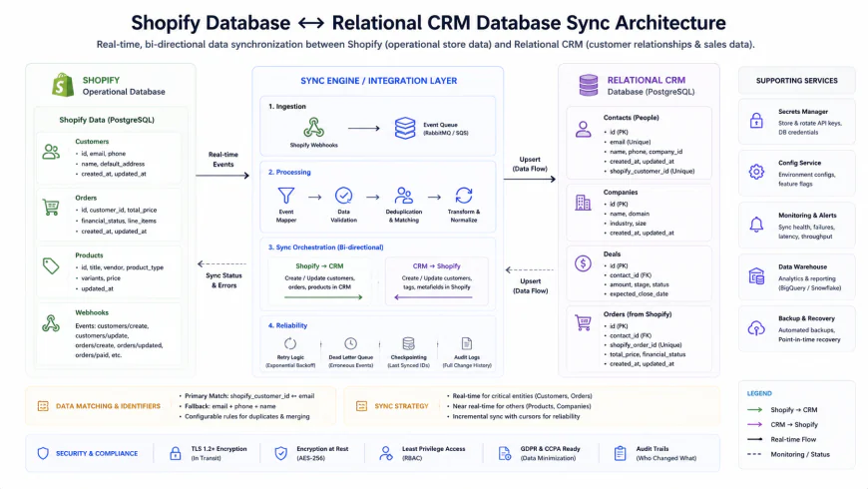Image resolution: width=868 pixels, height=489 pixels.
Task: Click "industry, size" field in Companies
Action: coord(628,224)
